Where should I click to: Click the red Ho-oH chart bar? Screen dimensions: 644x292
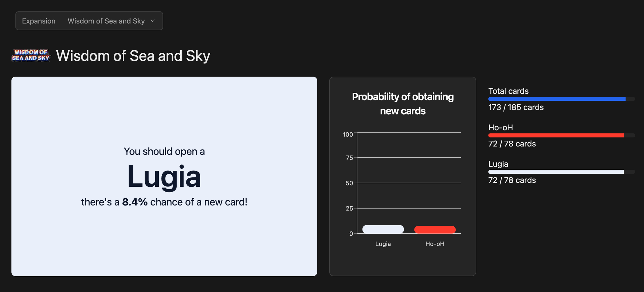(435, 230)
